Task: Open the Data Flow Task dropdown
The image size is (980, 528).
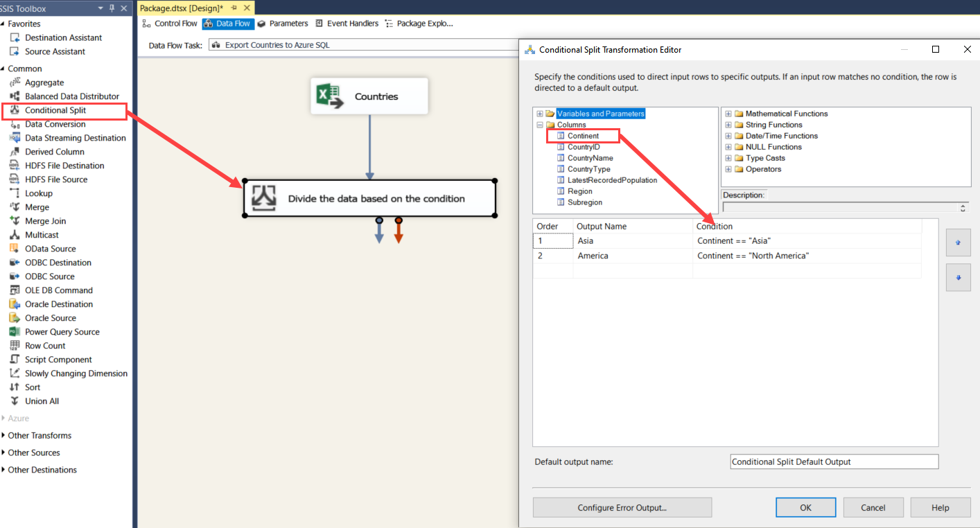Action: point(364,45)
